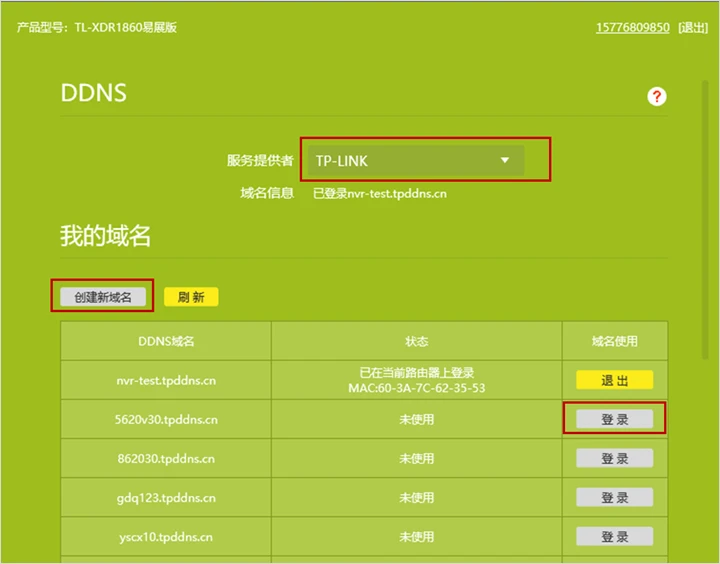Select the nvr-test.tpddns.cn domain cell
The height and width of the screenshot is (564, 720).
click(166, 380)
